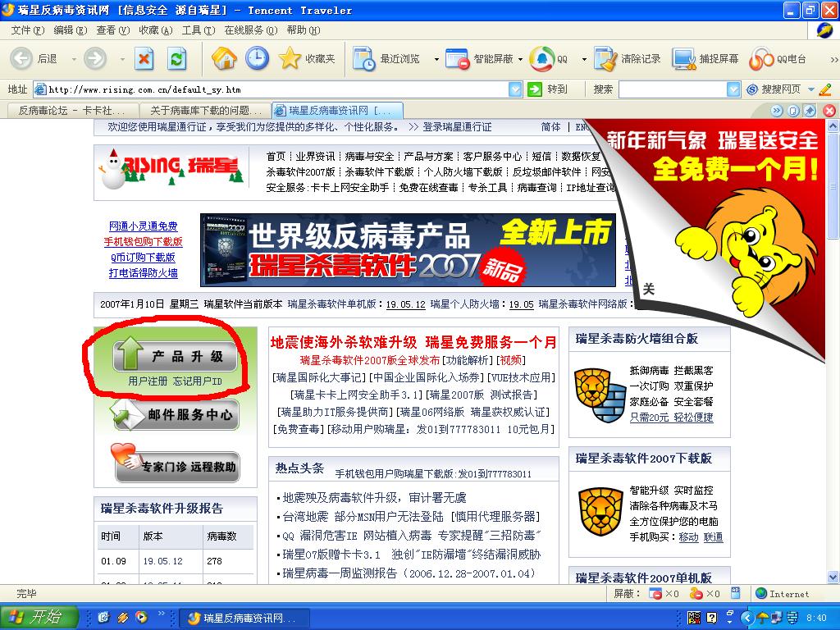Image resolution: width=840 pixels, height=630 pixels.
Task: Click the 产品升级 product upgrade button
Action: click(176, 356)
